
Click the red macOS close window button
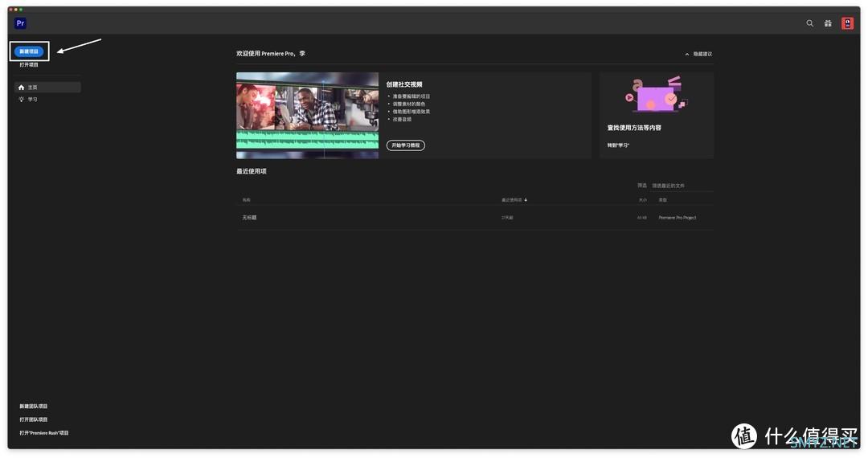click(11, 10)
